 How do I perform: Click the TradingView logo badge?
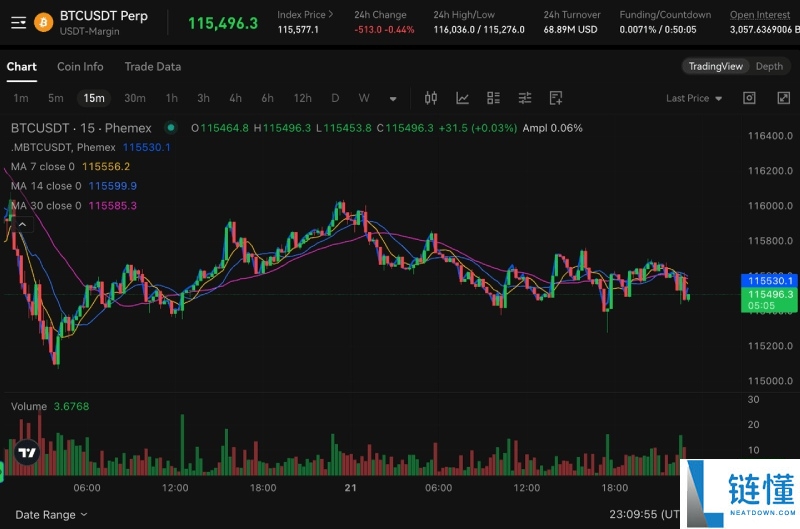pyautogui.click(x=27, y=452)
